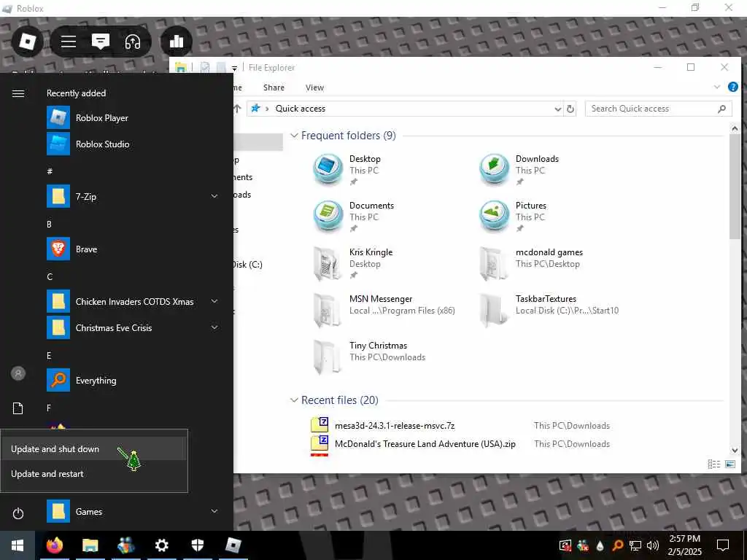Screen dimensions: 747x560
Task: Open Windows Security shield on taskbar
Action: pos(197,545)
